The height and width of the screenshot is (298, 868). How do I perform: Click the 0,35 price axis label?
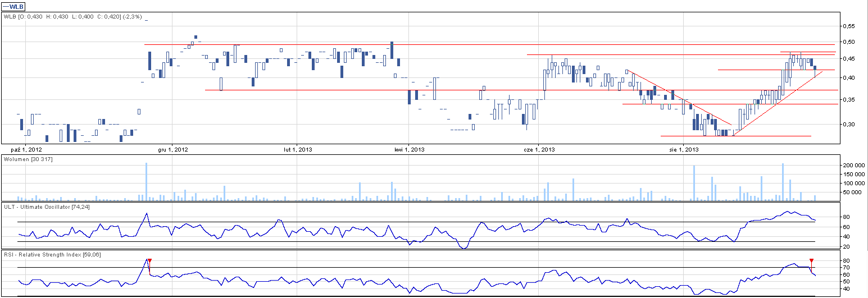click(849, 99)
